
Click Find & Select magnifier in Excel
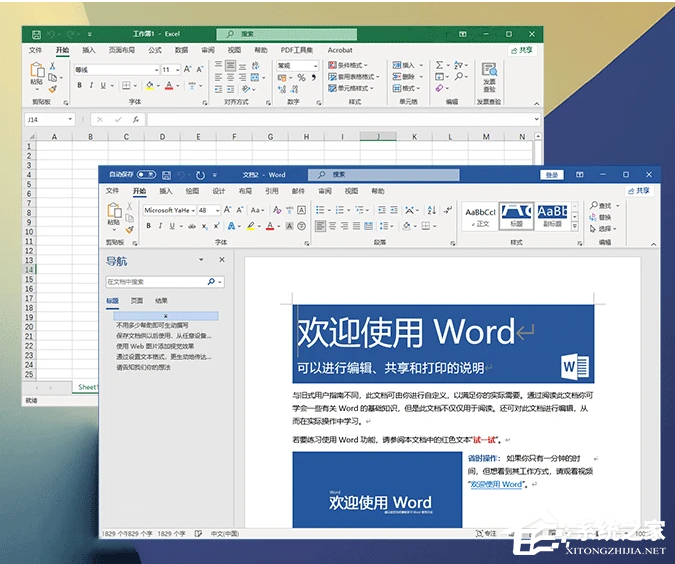point(459,77)
